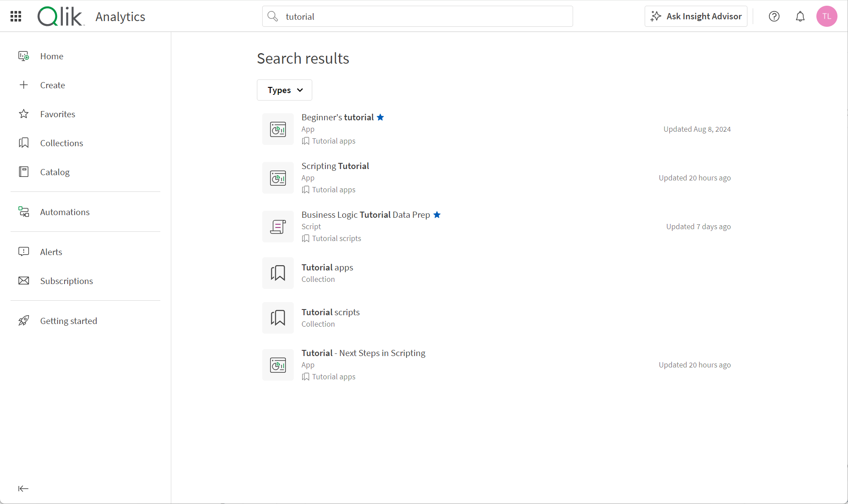Open the Home section
This screenshot has width=848, height=504.
[52, 56]
